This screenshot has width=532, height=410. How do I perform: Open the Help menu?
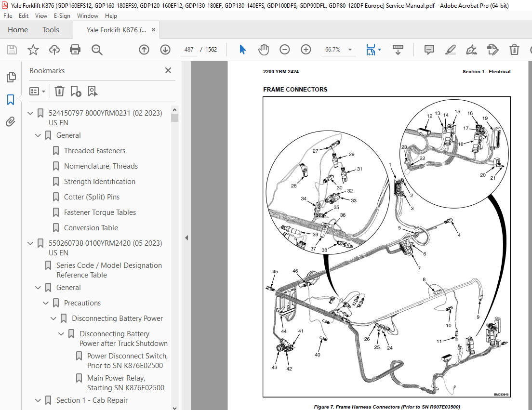(111, 15)
